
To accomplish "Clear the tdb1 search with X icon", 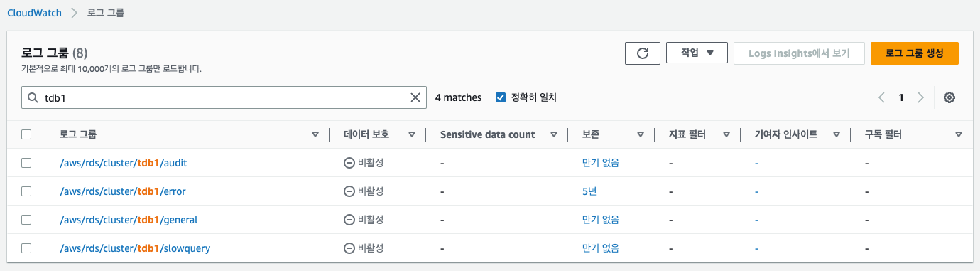I will [415, 97].
